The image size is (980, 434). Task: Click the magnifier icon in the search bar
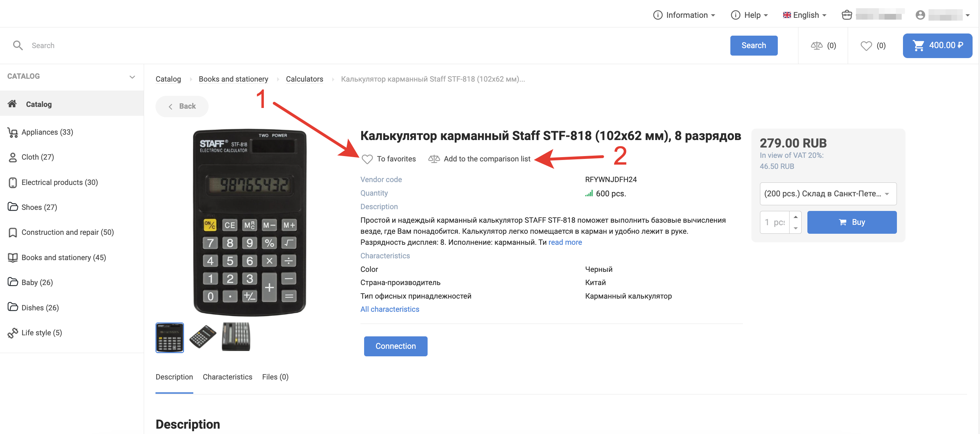(x=18, y=46)
